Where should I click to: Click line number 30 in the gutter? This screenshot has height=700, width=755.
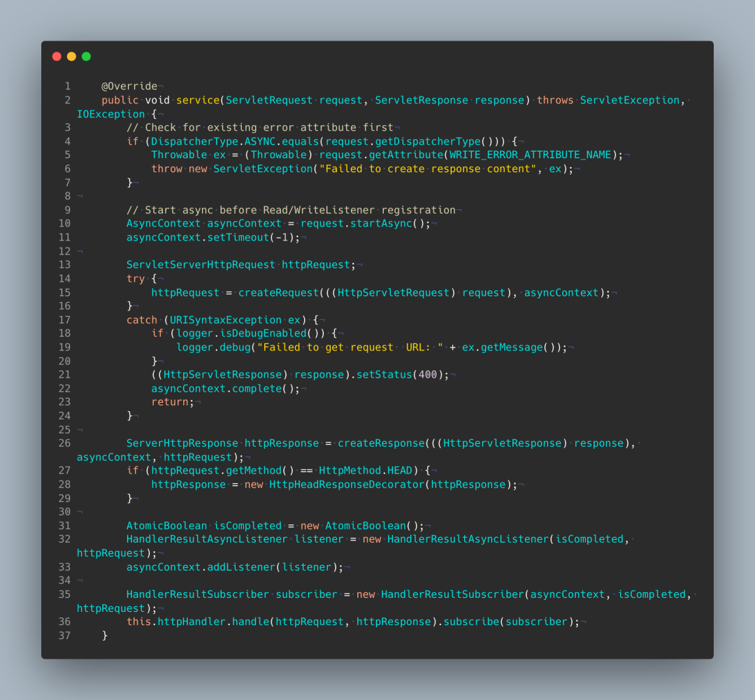click(64, 512)
